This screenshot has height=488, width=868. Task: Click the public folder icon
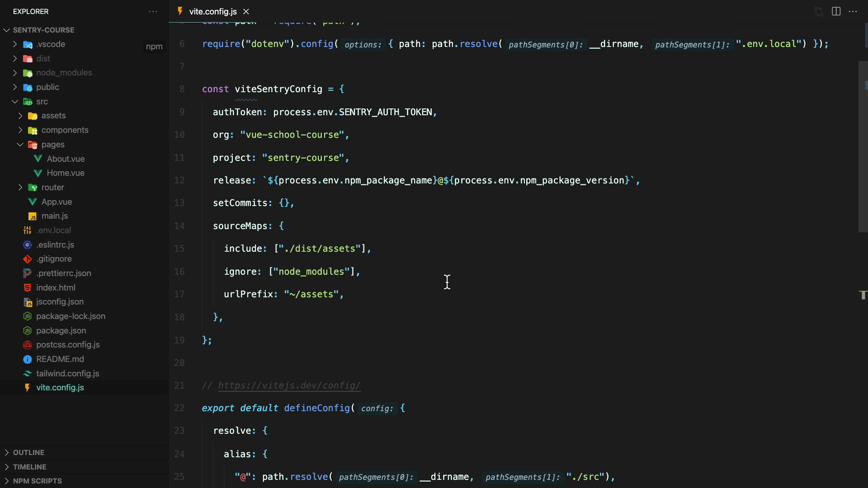tap(28, 87)
